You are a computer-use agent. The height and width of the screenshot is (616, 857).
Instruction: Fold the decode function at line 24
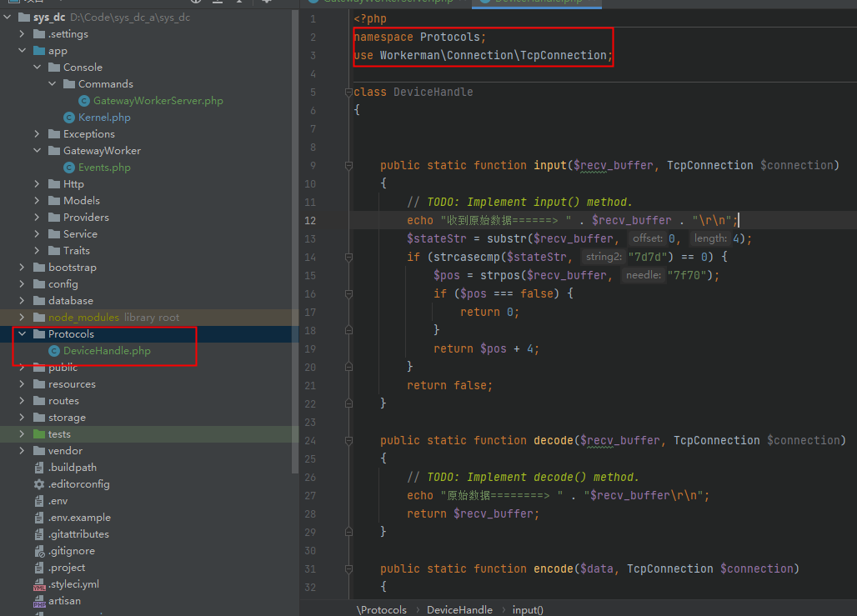[x=348, y=441]
